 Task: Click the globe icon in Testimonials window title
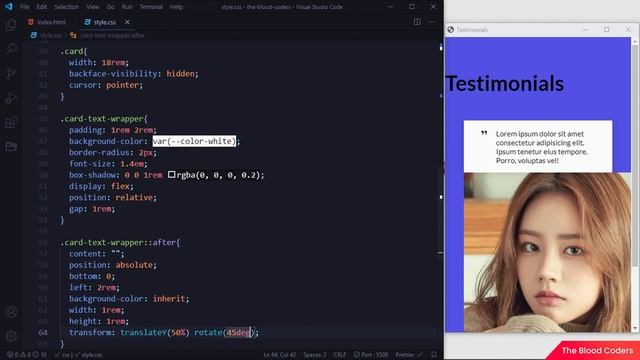(451, 29)
